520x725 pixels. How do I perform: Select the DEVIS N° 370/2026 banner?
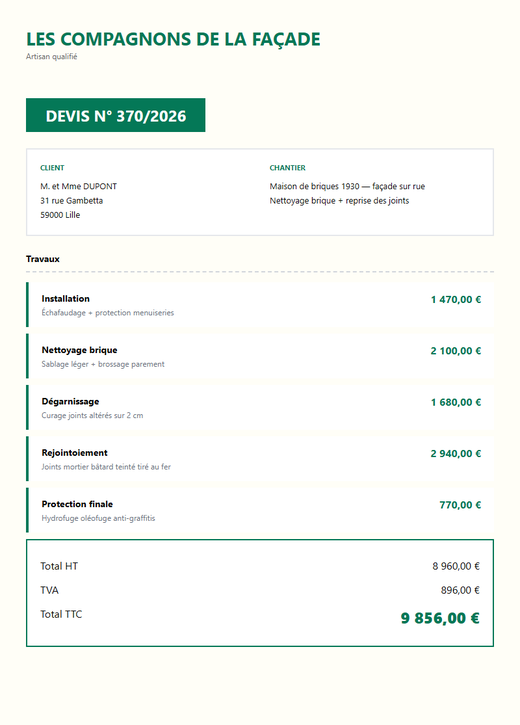point(116,115)
